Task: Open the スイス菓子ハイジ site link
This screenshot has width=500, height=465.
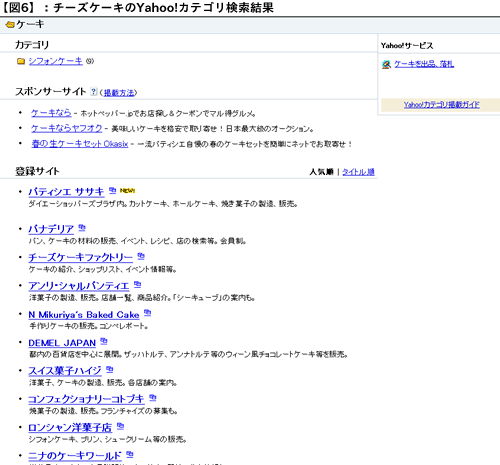Action: (65, 371)
